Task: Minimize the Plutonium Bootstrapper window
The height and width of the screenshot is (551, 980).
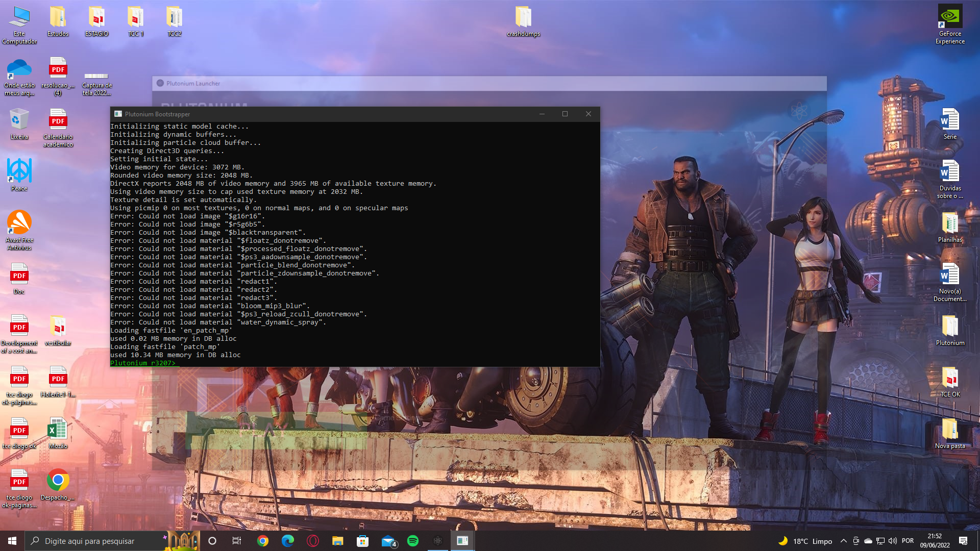Action: tap(542, 114)
